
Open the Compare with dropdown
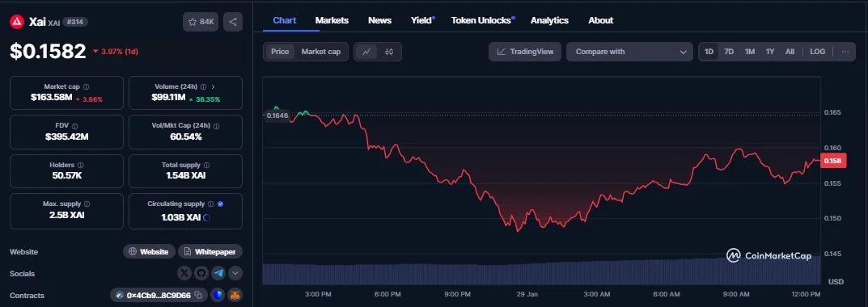(629, 52)
